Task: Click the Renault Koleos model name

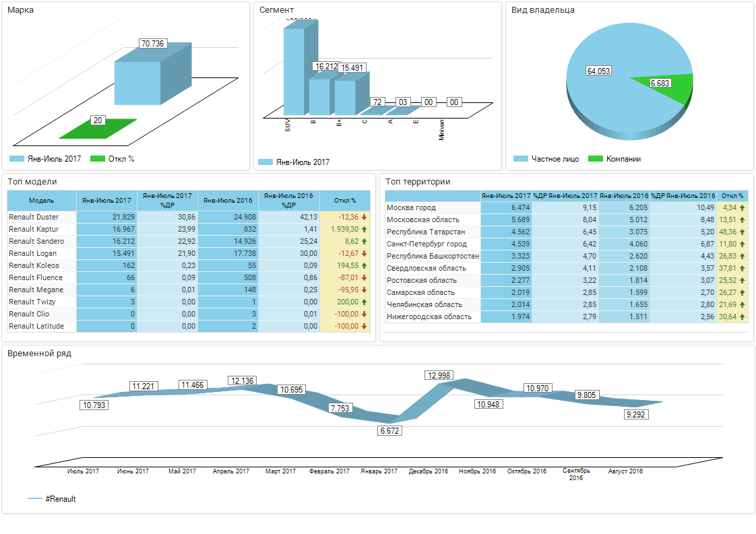Action: pos(34,265)
